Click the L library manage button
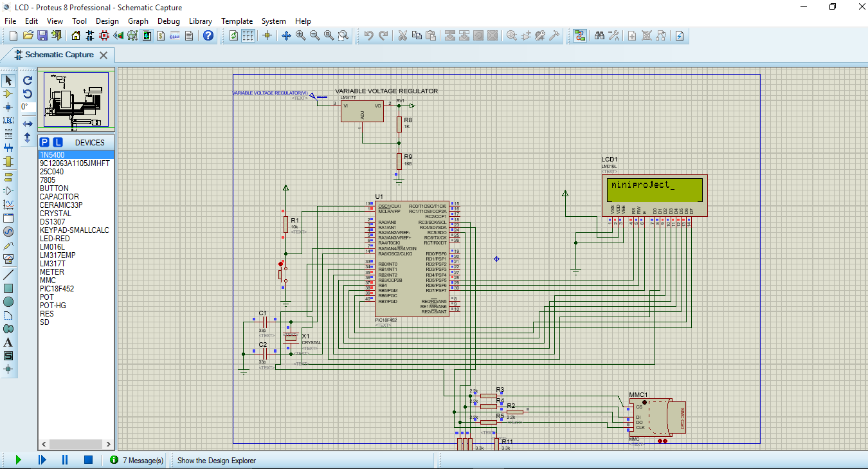 [x=58, y=142]
